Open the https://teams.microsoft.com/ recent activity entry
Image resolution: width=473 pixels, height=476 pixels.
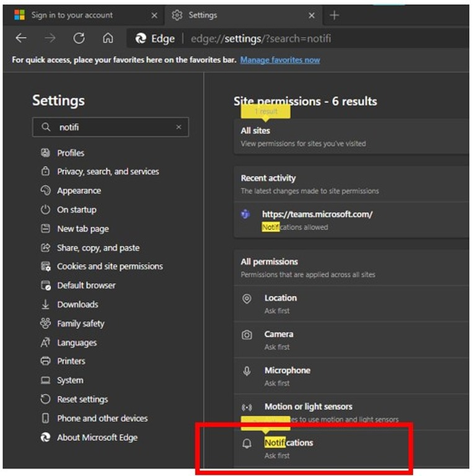tap(351, 220)
